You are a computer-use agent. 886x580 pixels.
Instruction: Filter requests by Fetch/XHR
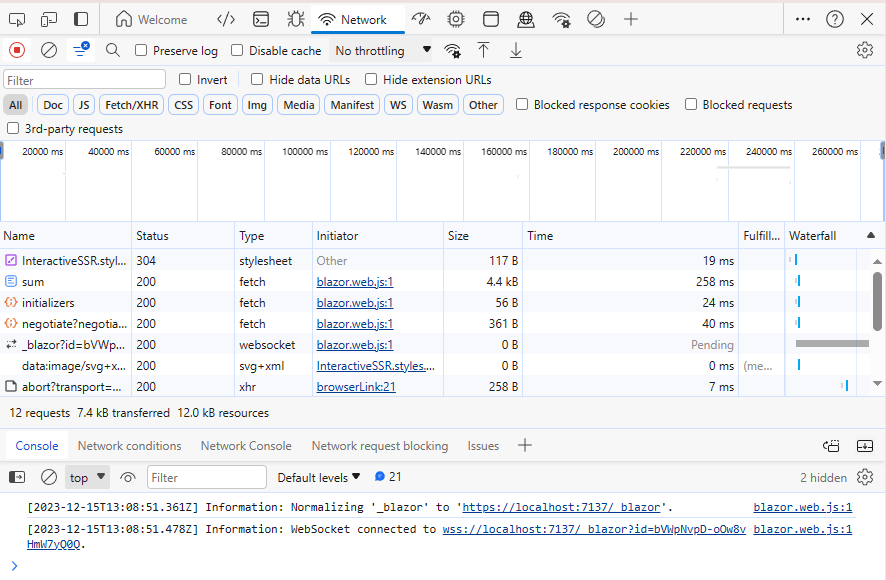(x=132, y=105)
